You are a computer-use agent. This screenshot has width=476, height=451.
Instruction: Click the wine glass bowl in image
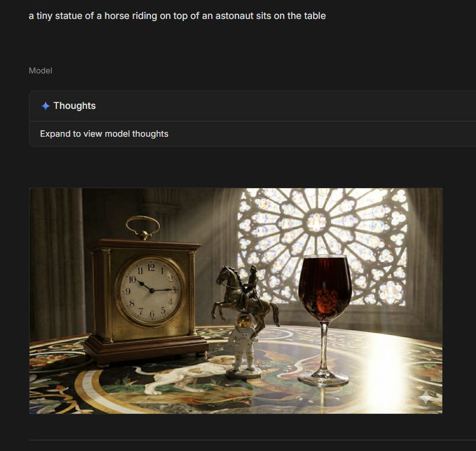point(325,288)
